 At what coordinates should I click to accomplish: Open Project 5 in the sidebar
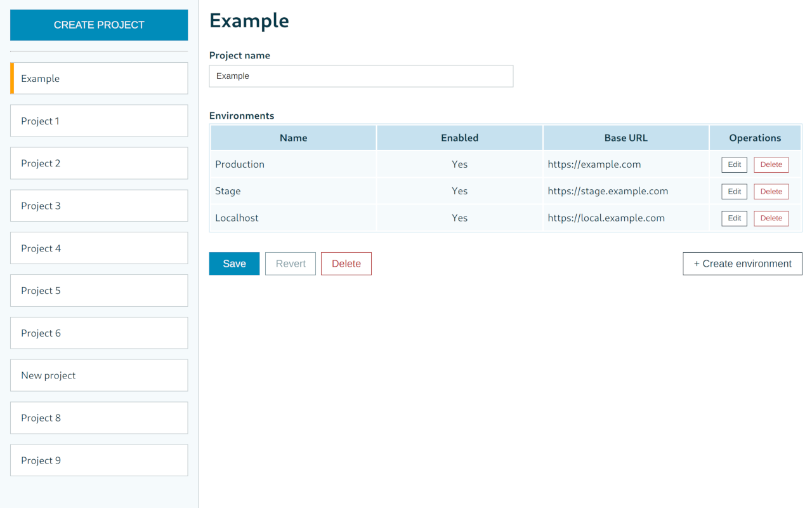point(99,290)
